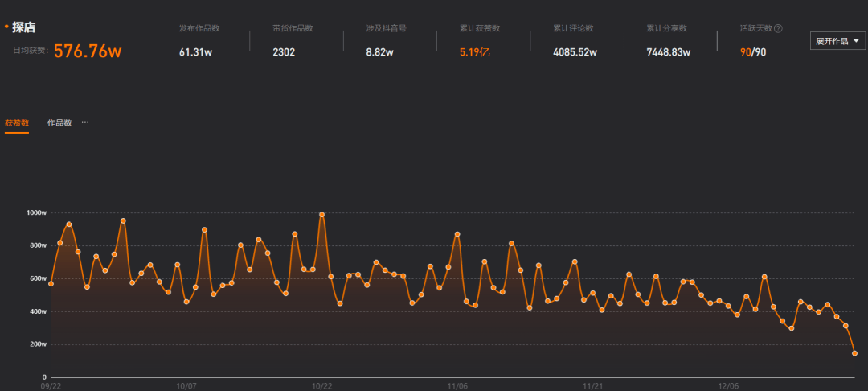Image resolution: width=868 pixels, height=391 pixels.
Task: Select the 涉及抖音号 8.82w metric
Action: pyautogui.click(x=379, y=52)
